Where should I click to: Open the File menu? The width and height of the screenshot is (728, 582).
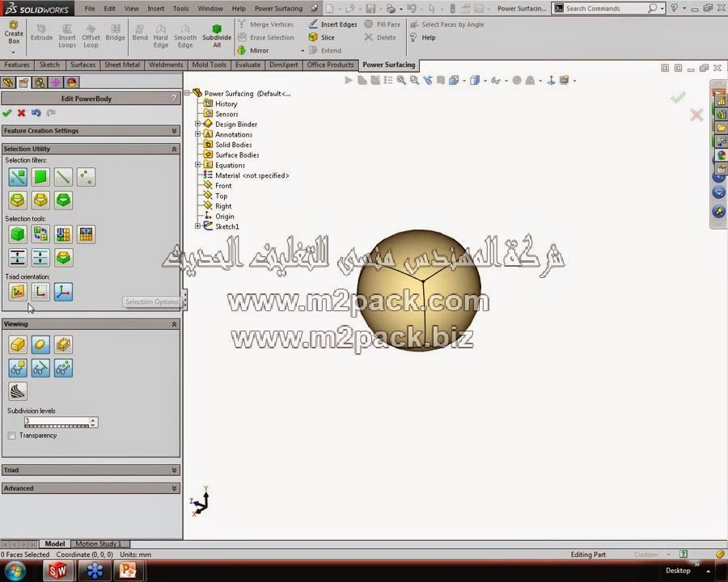pos(90,8)
